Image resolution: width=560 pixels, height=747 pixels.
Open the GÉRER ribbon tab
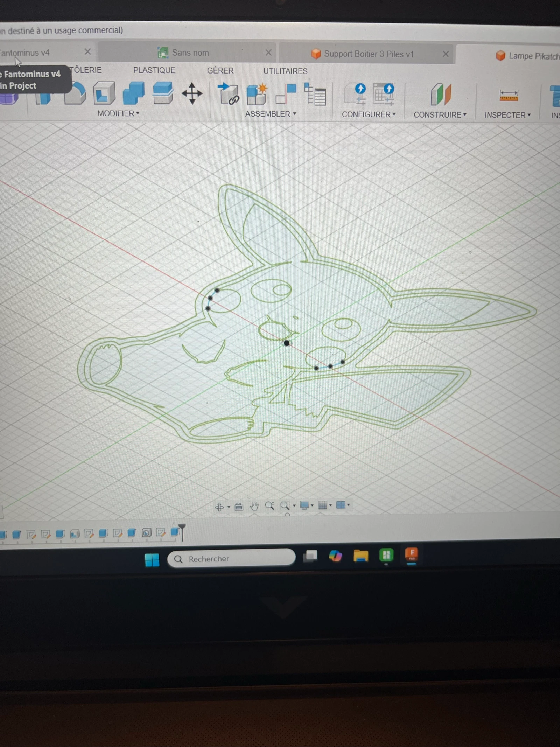point(220,70)
